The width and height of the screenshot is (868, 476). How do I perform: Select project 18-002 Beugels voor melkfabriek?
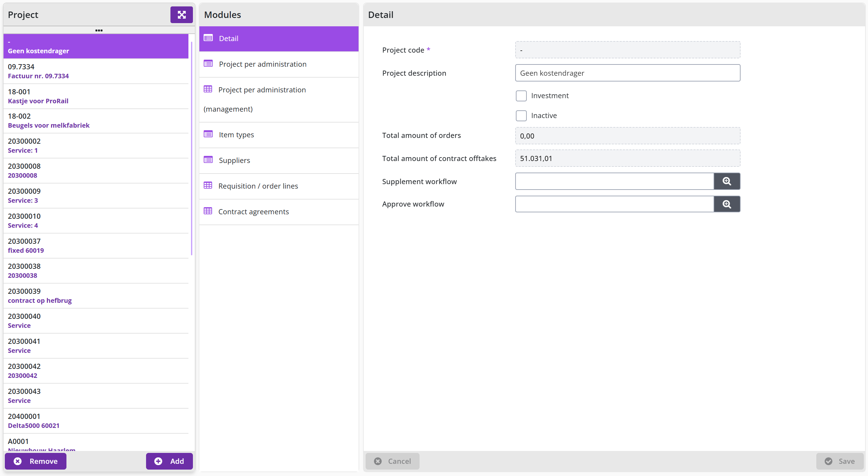tap(96, 121)
